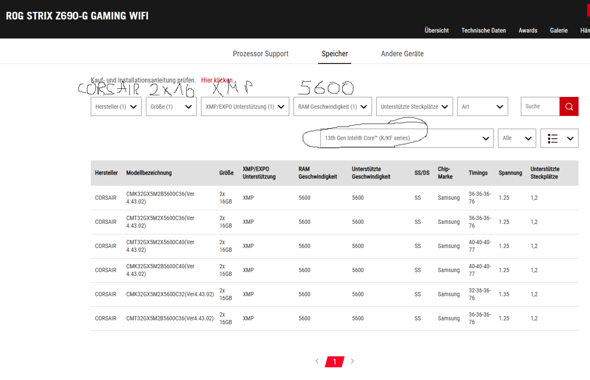Open Technische Daten navigation item
Viewport: 590px width, 380px height.
pyautogui.click(x=484, y=30)
